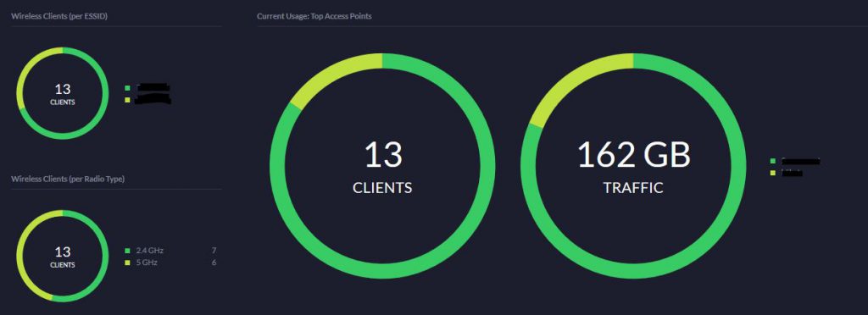Select the 5 GHz legend label

pos(147,262)
